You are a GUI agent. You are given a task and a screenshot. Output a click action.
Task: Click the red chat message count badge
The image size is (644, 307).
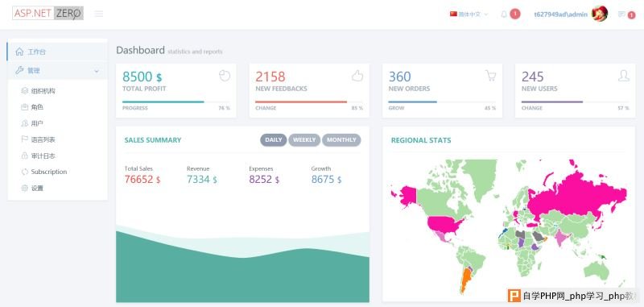point(631,15)
